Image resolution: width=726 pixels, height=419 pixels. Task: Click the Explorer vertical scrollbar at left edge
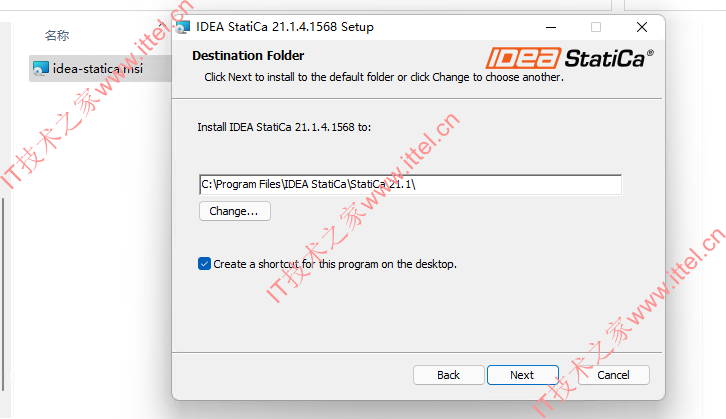(3, 294)
